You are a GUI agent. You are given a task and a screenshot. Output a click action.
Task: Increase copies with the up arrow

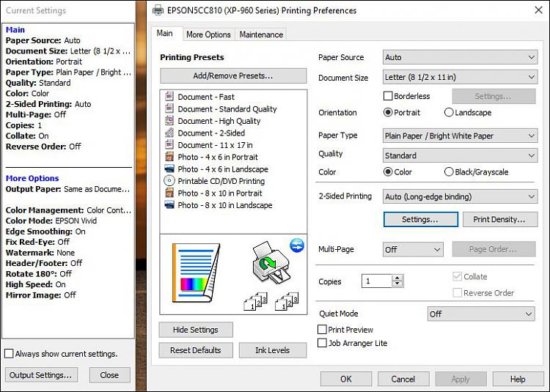(397, 278)
